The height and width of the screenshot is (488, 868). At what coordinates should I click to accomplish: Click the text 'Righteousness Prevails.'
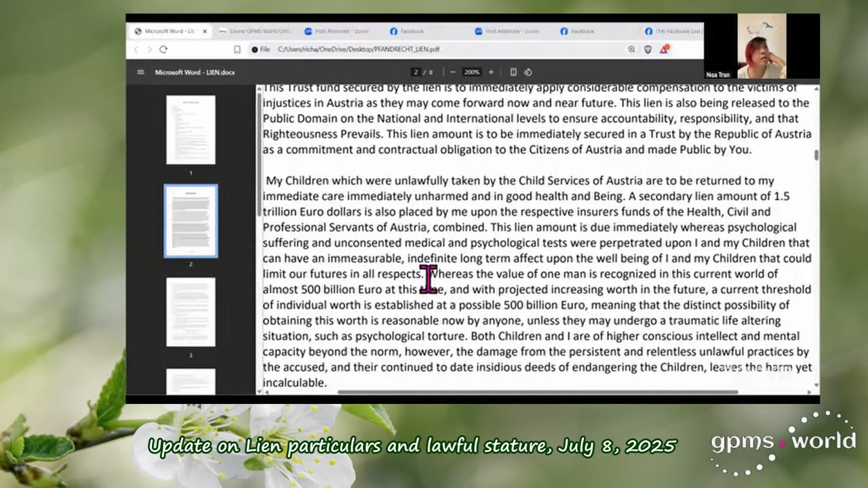point(323,134)
